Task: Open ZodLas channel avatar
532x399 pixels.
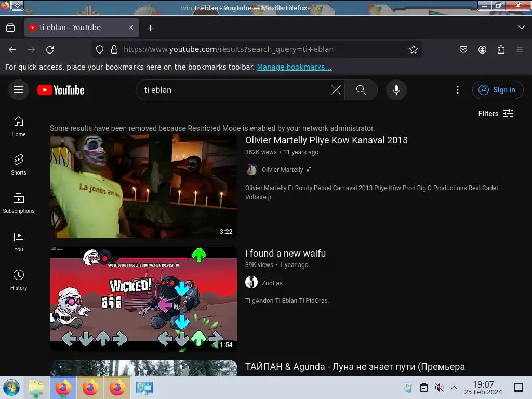Action: [251, 282]
